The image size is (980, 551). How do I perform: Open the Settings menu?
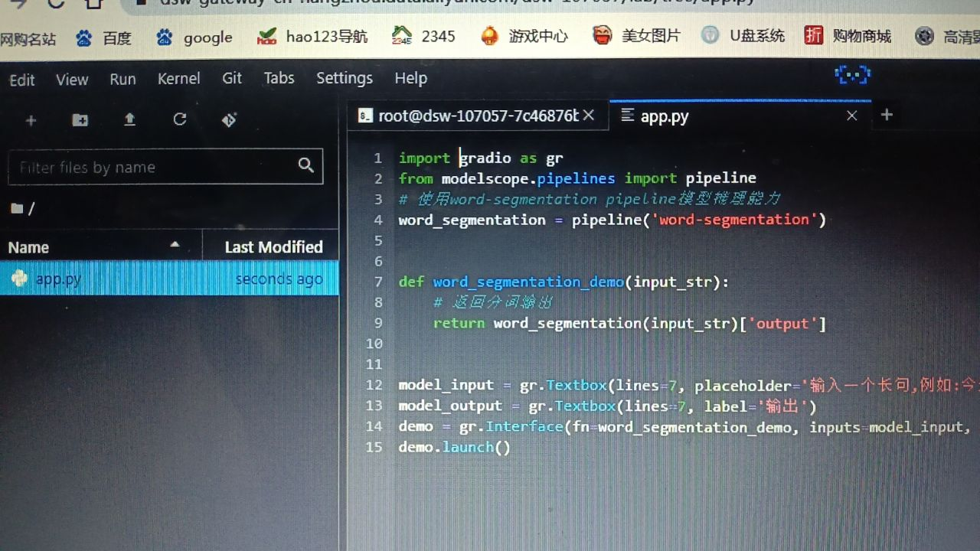[345, 78]
